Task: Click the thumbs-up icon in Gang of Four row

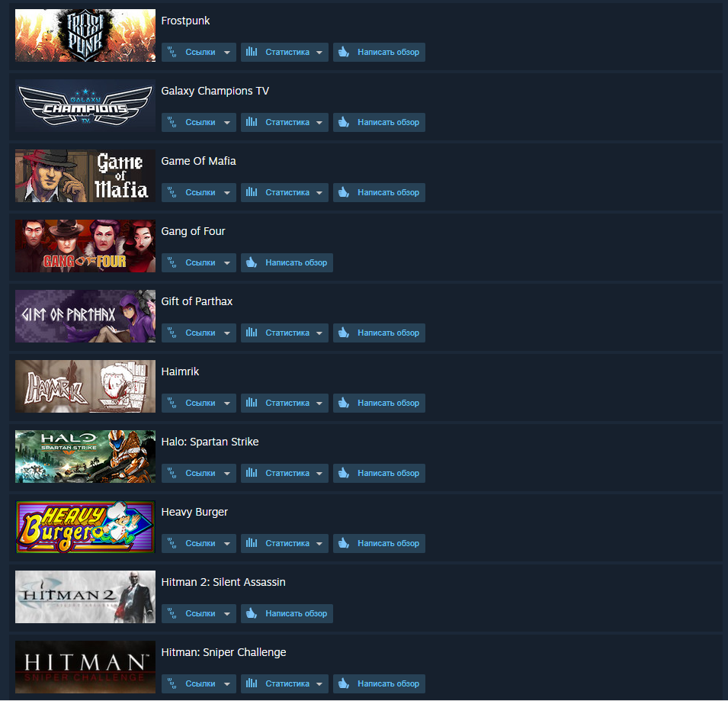Action: point(252,262)
